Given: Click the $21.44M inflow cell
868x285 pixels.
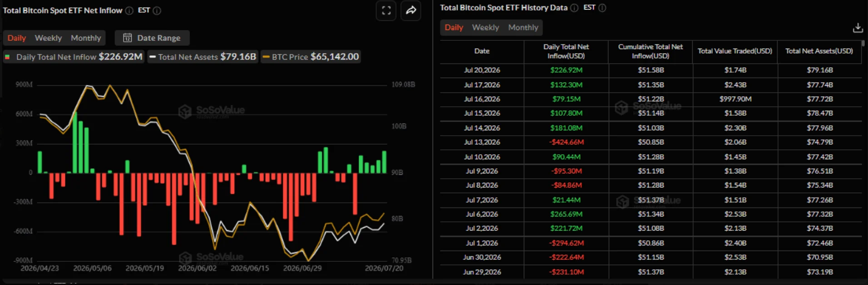Looking at the screenshot, I should click(x=566, y=200).
